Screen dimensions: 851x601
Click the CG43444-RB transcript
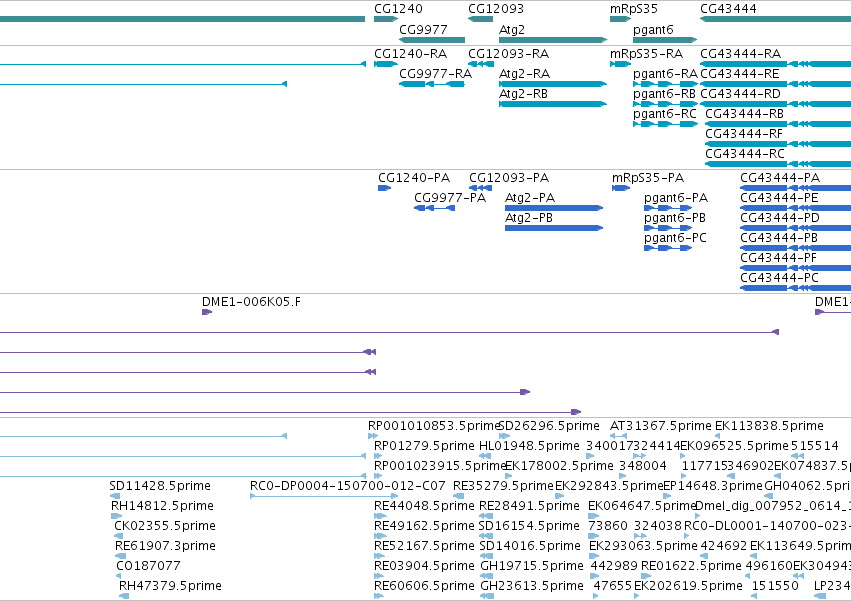coord(778,124)
